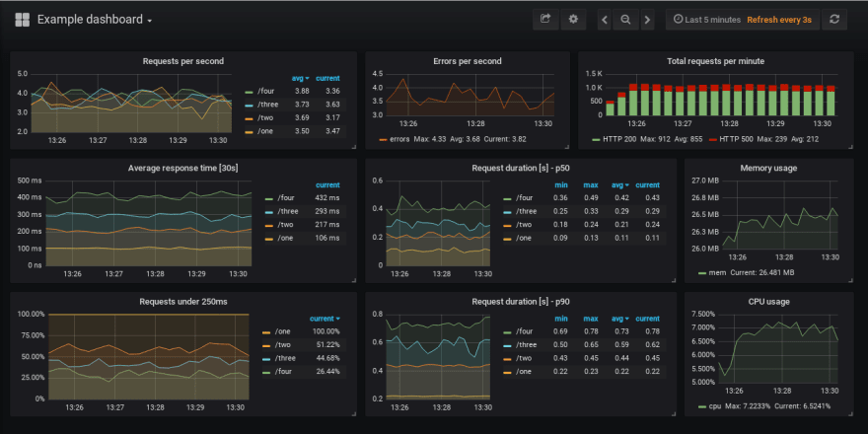Sort Requests per second legend by current
This screenshot has width=868, height=434.
click(327, 78)
